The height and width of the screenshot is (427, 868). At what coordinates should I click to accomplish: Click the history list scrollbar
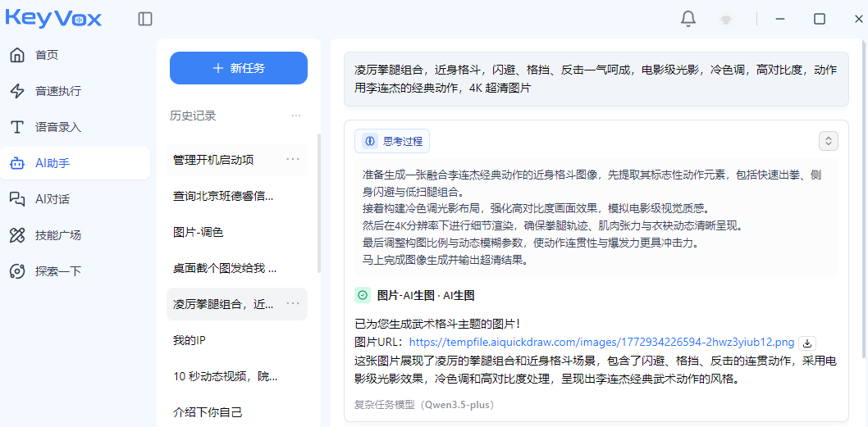coord(318,205)
